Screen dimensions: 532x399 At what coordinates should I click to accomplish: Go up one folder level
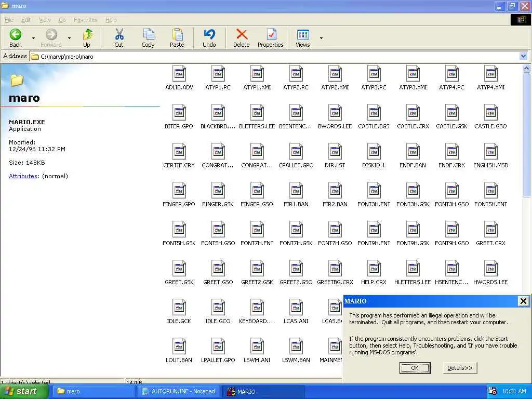[87, 38]
